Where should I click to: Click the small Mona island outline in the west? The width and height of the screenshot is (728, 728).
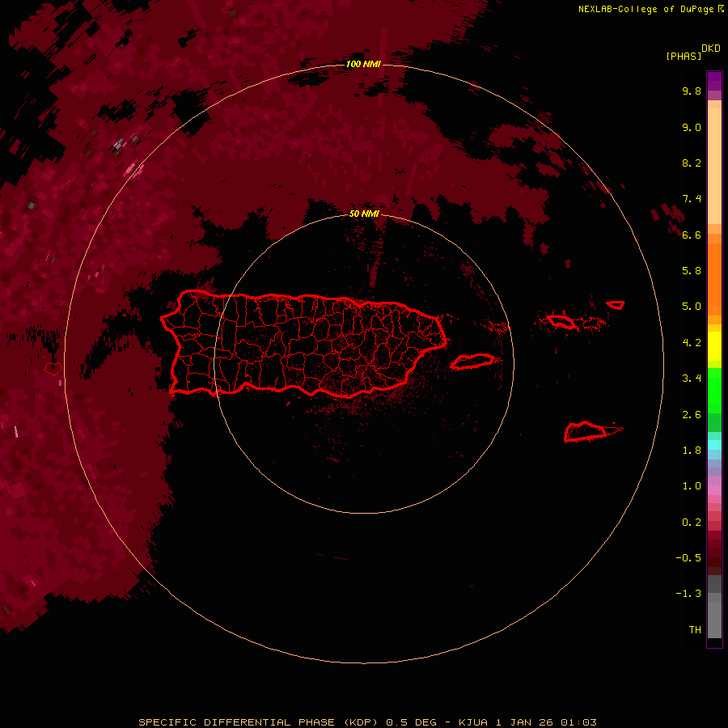pos(53,369)
